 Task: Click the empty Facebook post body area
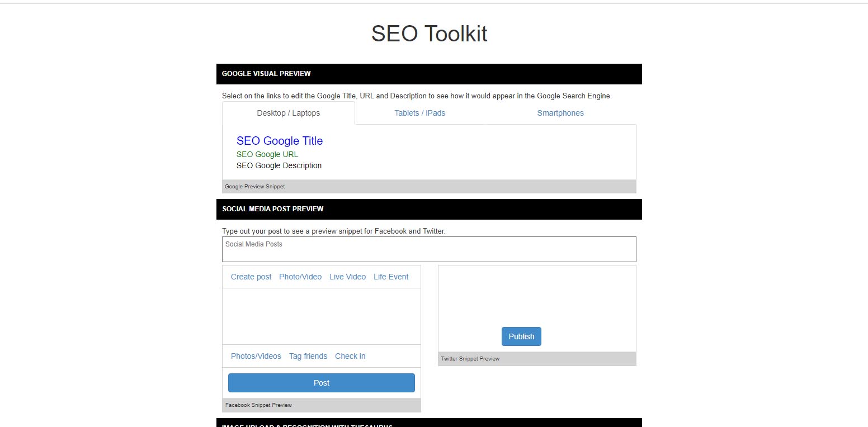(x=321, y=316)
